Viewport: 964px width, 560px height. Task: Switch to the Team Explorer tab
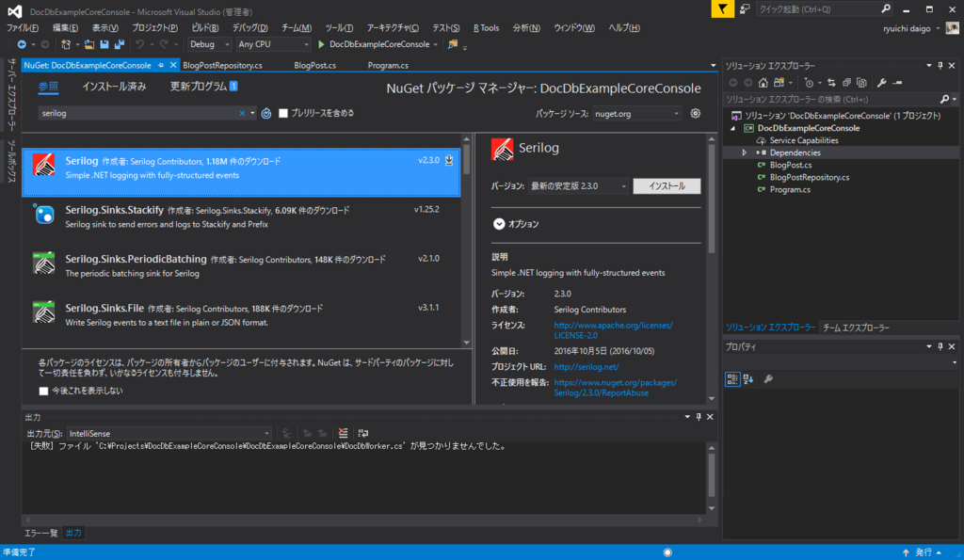click(856, 328)
